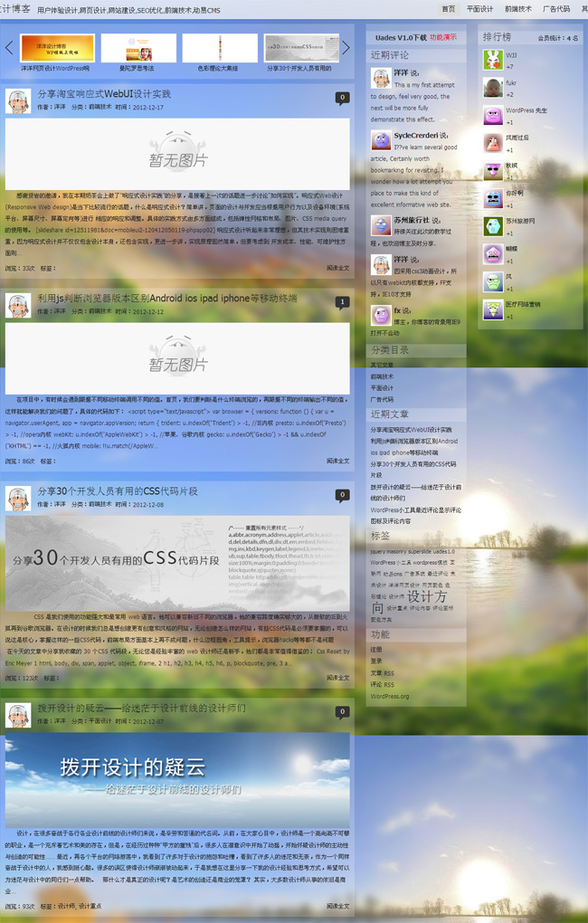Click the carousel previous (left) arrow

(9, 48)
